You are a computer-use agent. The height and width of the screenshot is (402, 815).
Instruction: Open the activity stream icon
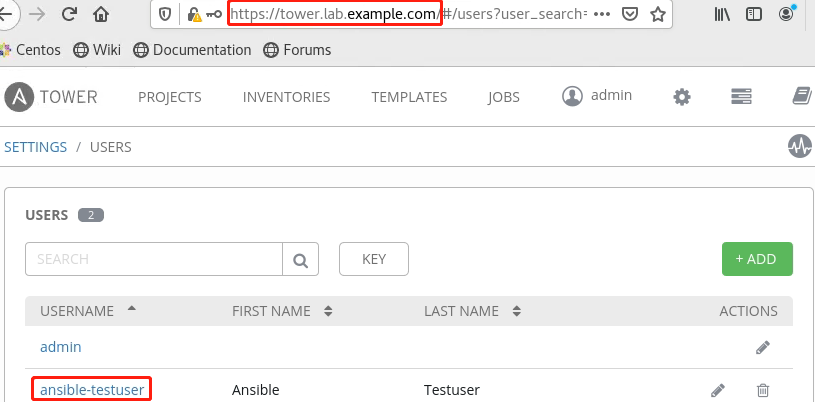[x=800, y=146]
